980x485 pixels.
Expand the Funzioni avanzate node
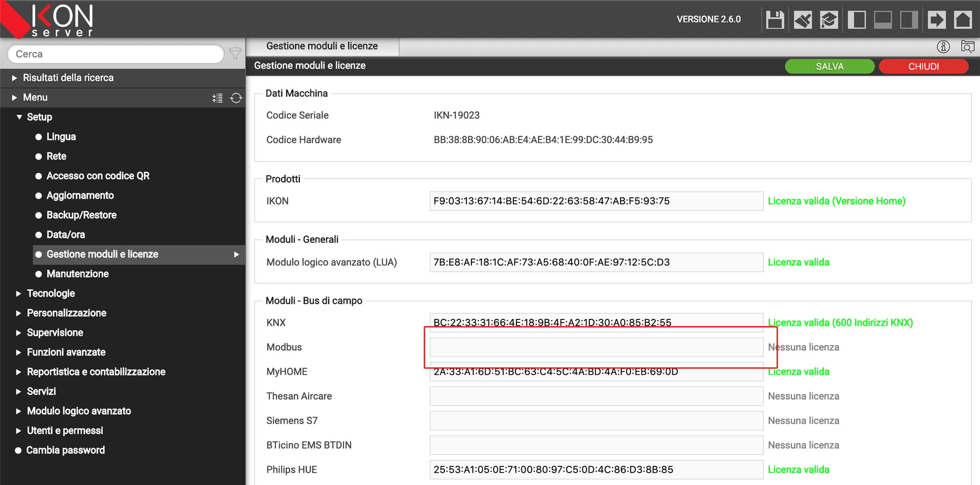tap(18, 352)
